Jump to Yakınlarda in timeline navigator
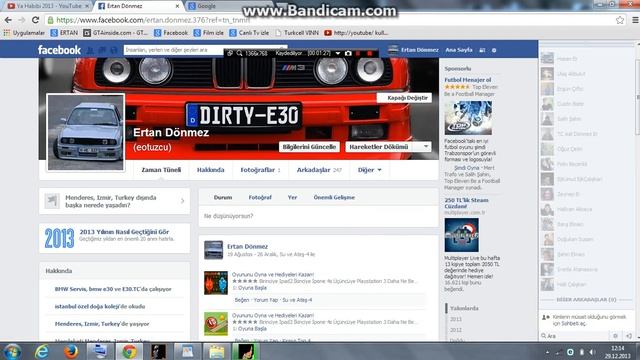 coord(464,308)
